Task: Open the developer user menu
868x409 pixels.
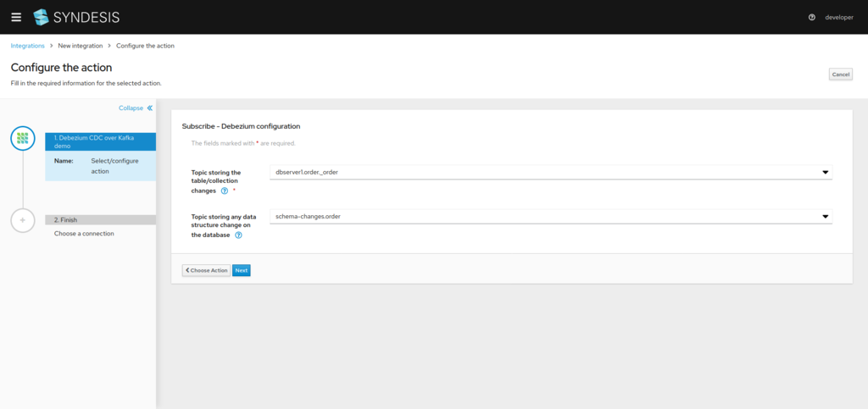Action: tap(838, 17)
